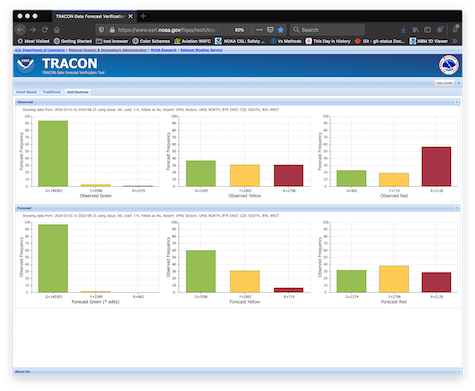475x391 pixels.
Task: Open the Aviation WAFC bookmark
Action: click(192, 41)
